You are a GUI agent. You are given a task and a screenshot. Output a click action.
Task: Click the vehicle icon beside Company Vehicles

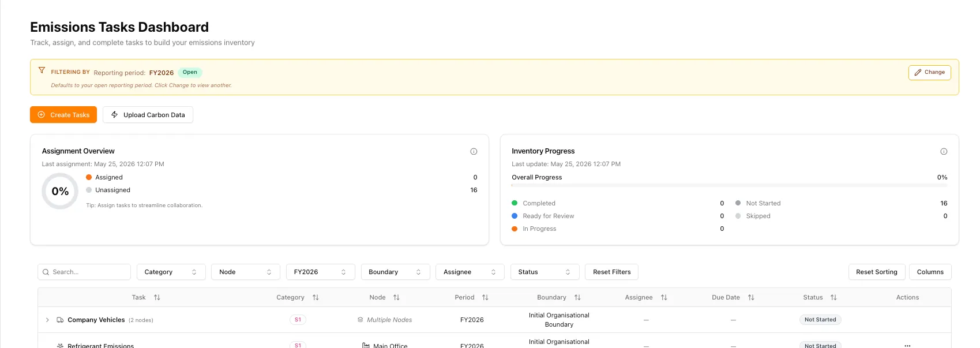60,320
